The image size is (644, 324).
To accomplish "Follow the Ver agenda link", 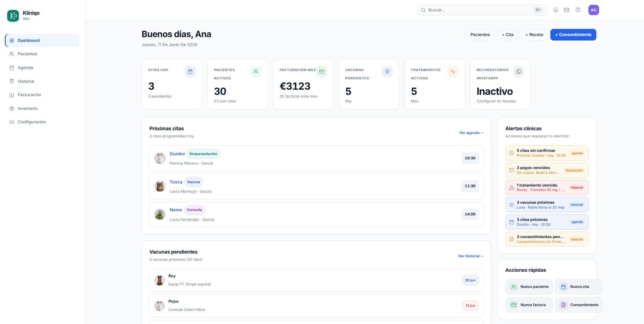I will [x=471, y=133].
